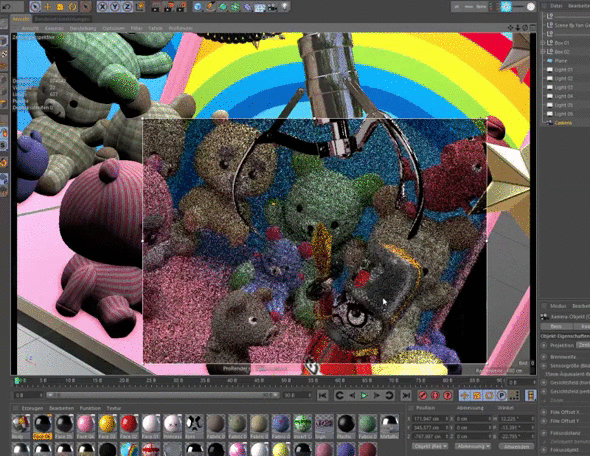The image size is (590, 456).
Task: Activate the Scale tool
Action: pyautogui.click(x=60, y=6)
